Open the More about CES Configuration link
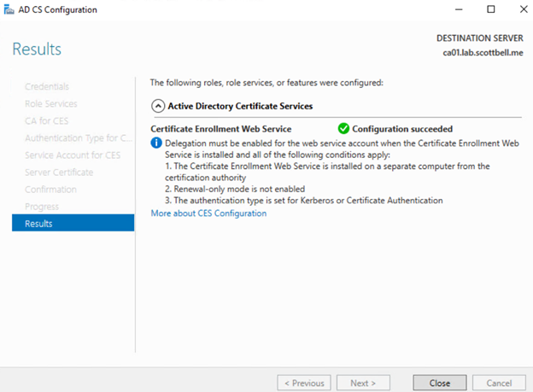Screen dimensions: 533x392 (x=208, y=214)
